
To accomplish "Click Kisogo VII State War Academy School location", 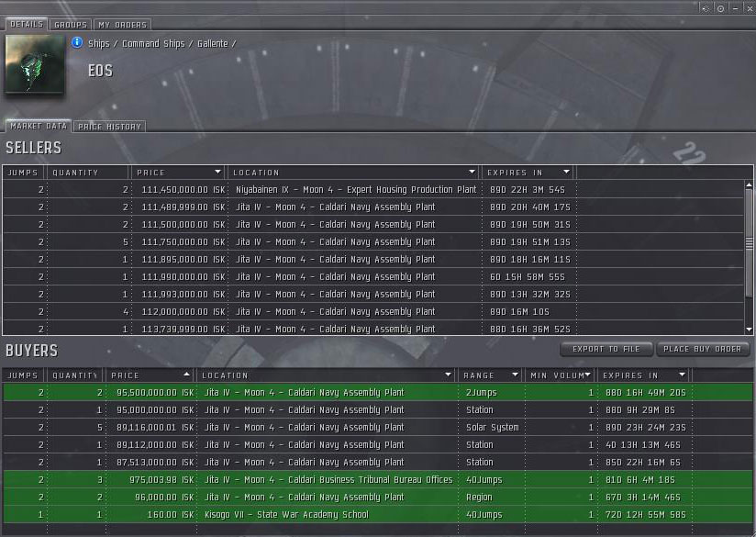I will tap(286, 514).
